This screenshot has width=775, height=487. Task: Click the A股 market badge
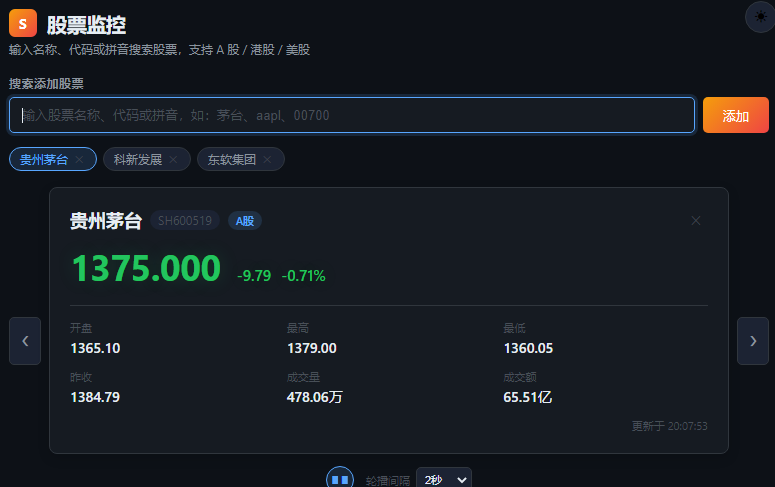tap(245, 221)
